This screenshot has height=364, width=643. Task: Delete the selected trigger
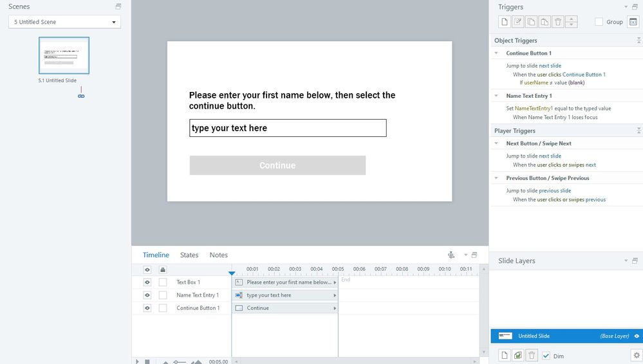(x=557, y=22)
